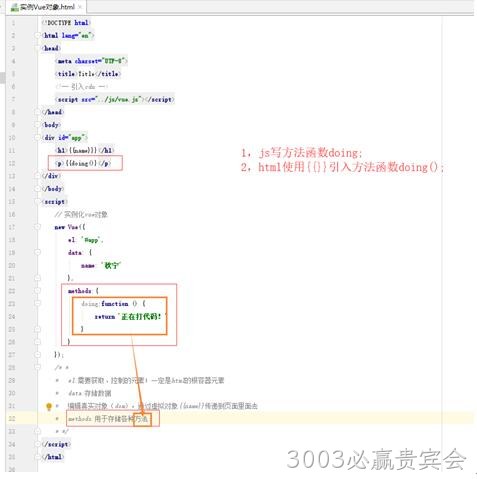
Task: Click fold marker beside closing /head tag
Action: [38, 112]
